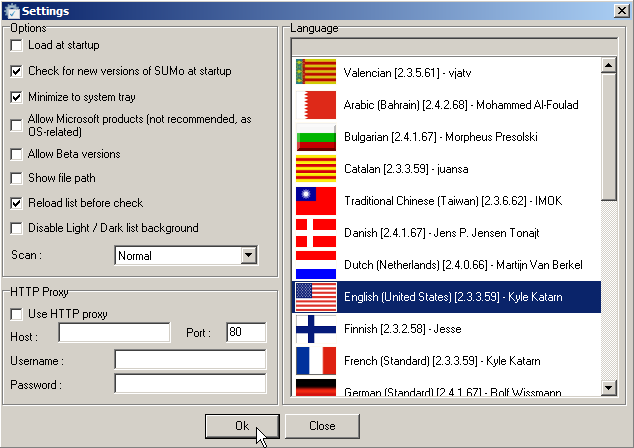Image resolution: width=634 pixels, height=448 pixels.
Task: Click the Bahrain flag icon
Action: (316, 105)
